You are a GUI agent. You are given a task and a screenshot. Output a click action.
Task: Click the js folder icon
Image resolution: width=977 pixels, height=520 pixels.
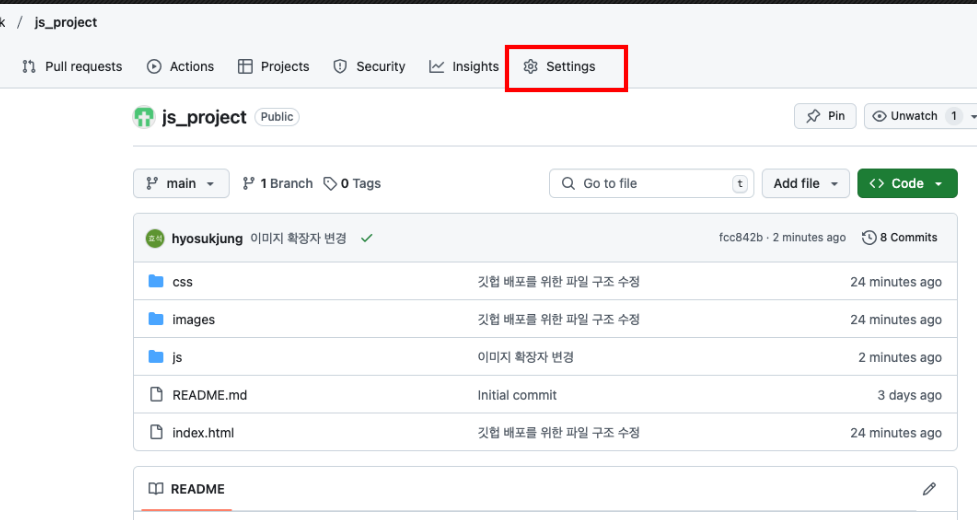156,357
